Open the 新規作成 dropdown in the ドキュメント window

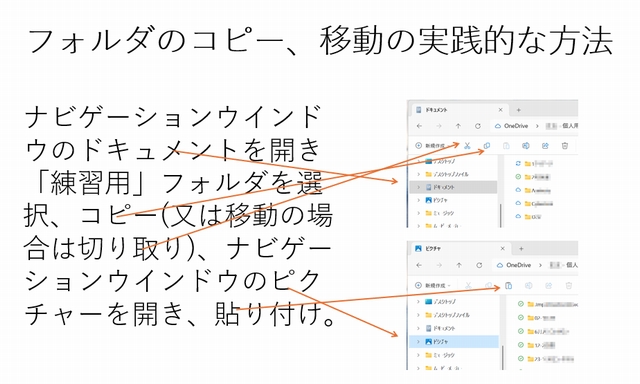433,146
